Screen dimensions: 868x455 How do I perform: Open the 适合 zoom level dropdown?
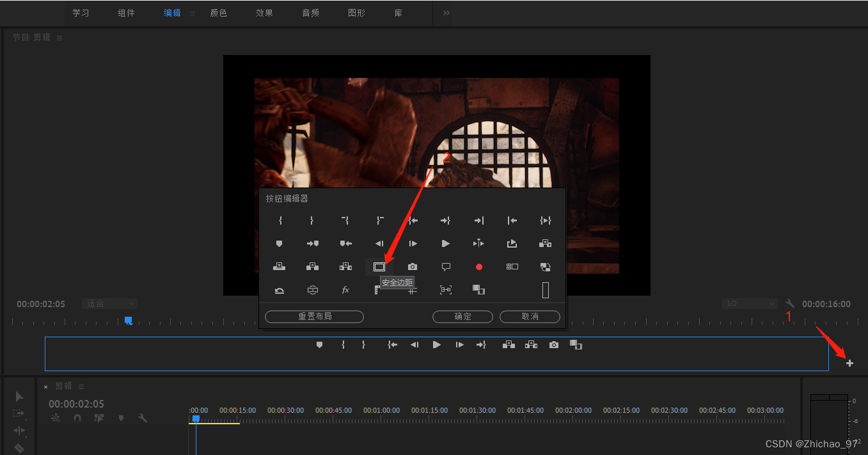coord(109,303)
